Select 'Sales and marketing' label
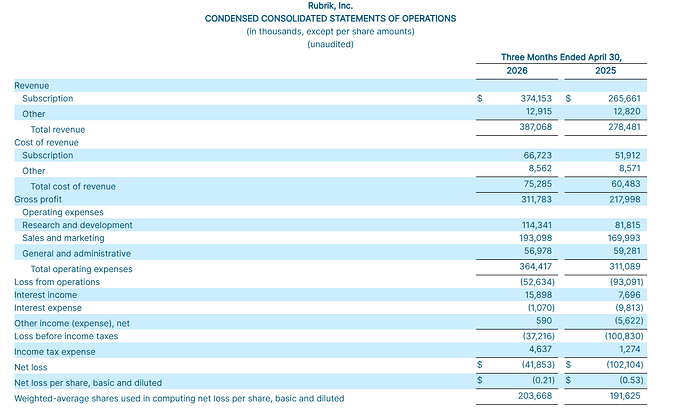Viewport: 690px width, 409px height. 63,238
